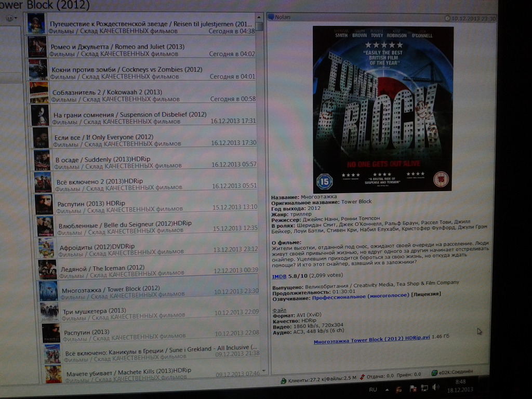Open thumbnail of Три мушкетера entry
The height and width of the screenshot is (399, 532).
point(49,312)
